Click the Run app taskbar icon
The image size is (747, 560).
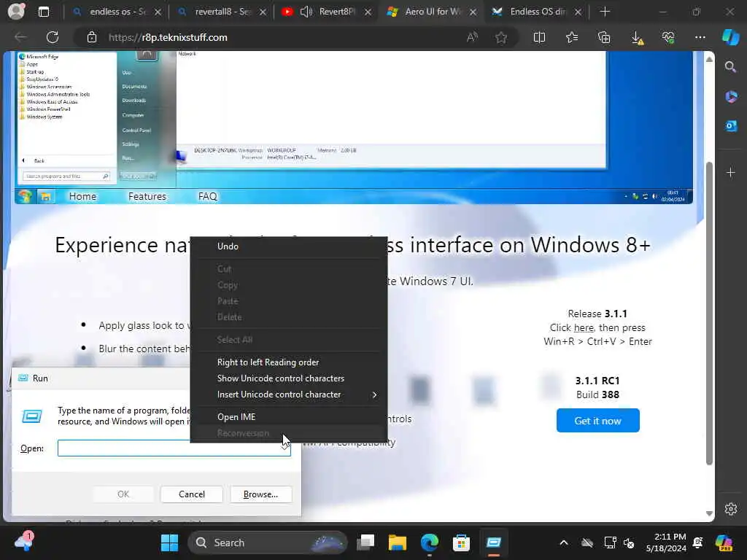click(494, 542)
